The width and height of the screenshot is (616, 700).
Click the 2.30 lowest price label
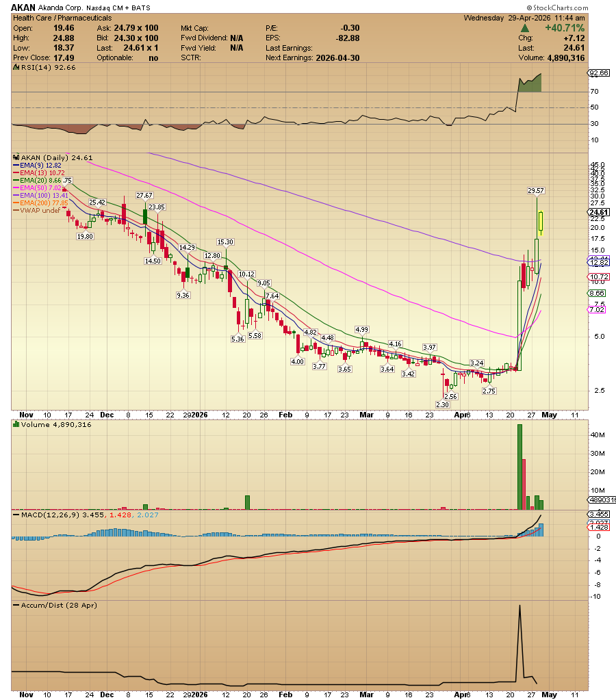443,405
